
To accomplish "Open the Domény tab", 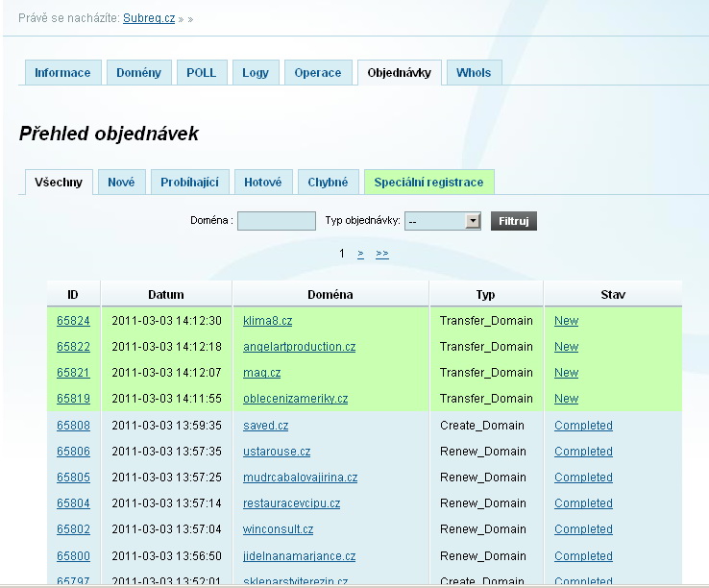I will pyautogui.click(x=139, y=73).
